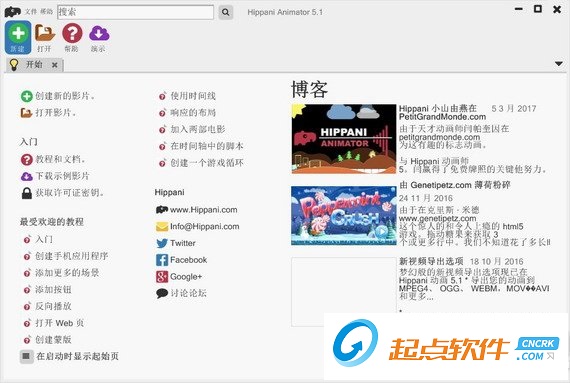570x383 pixels.
Task: Click the purple cloud download demo icon
Action: 99,37
